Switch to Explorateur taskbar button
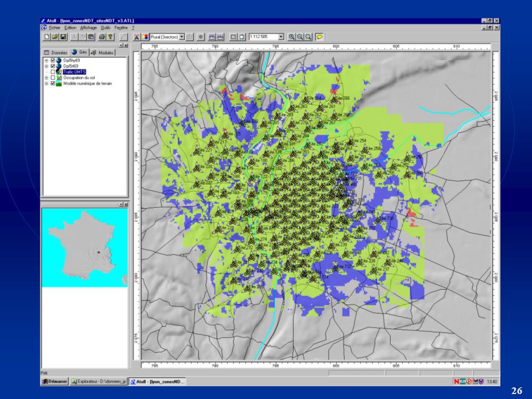Screen dimensions: 532x399 click(x=99, y=382)
